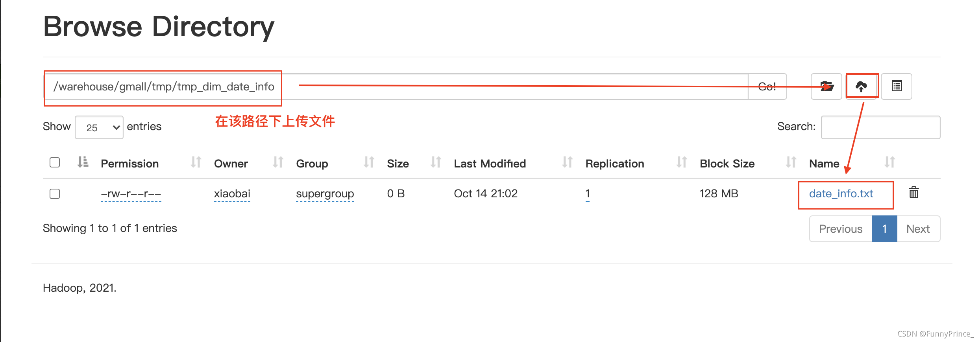Click into the Search input box
This screenshot has height=342, width=980.
[880, 127]
